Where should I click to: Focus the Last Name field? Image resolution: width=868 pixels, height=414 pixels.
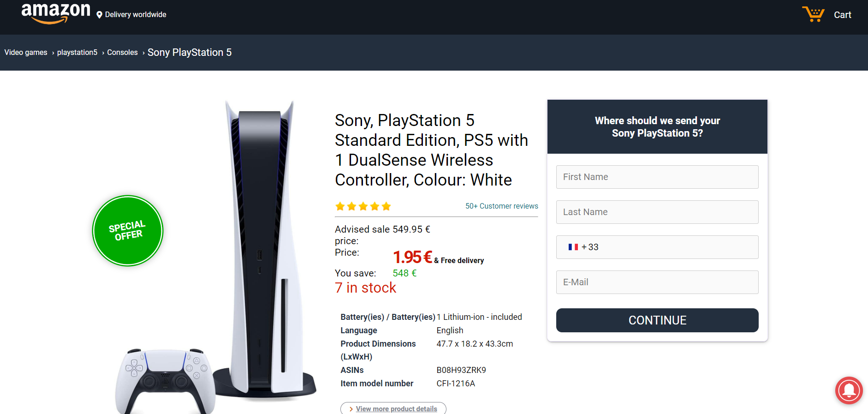(x=657, y=212)
